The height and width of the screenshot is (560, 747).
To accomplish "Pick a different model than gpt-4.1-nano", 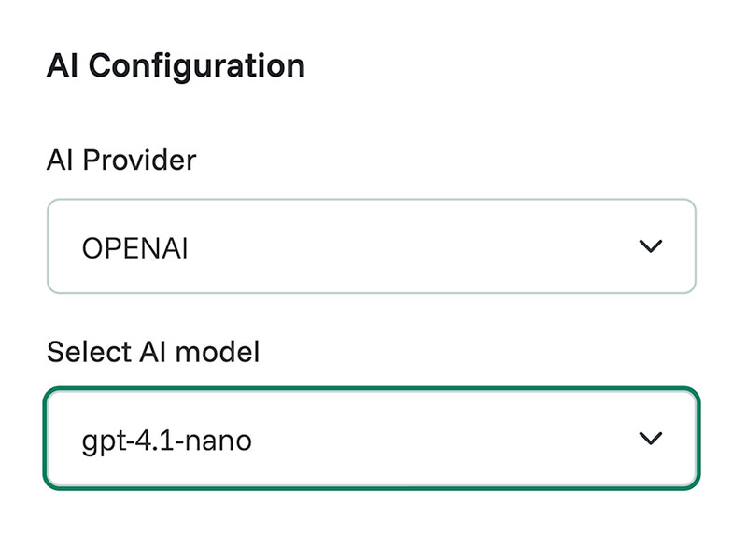I will [x=371, y=439].
